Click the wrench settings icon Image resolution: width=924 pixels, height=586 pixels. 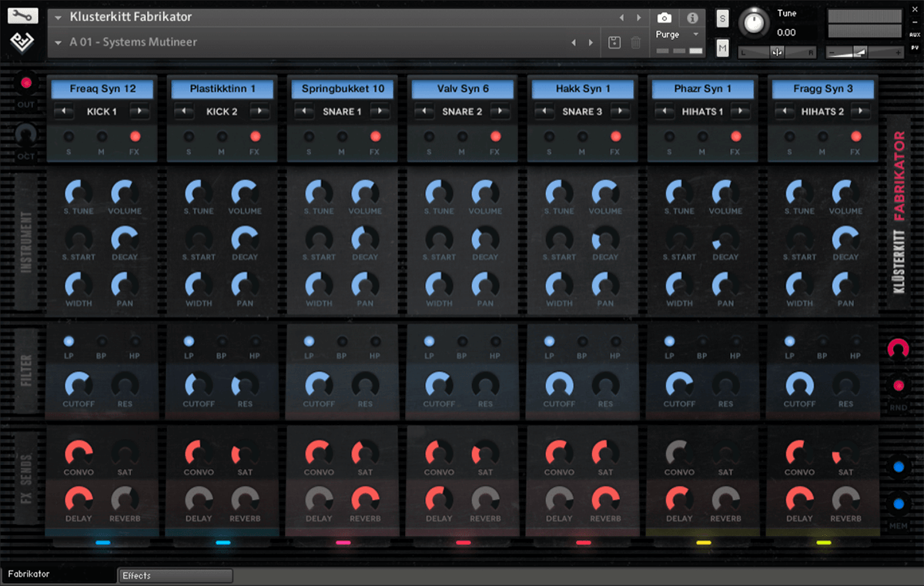pyautogui.click(x=25, y=16)
